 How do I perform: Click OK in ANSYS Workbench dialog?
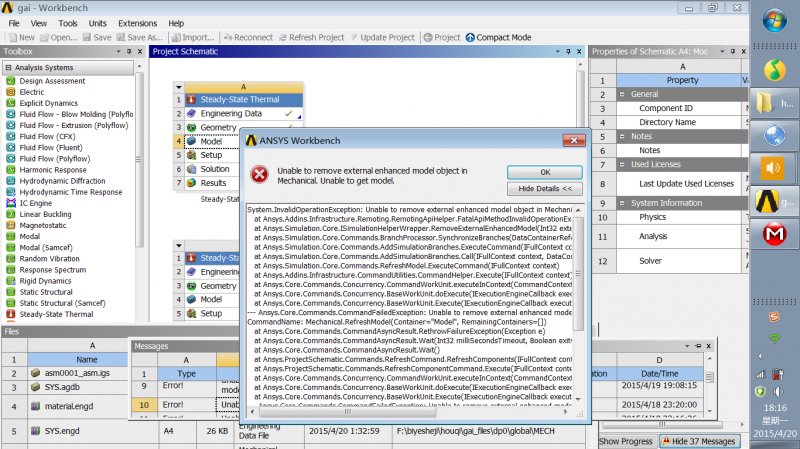(545, 172)
